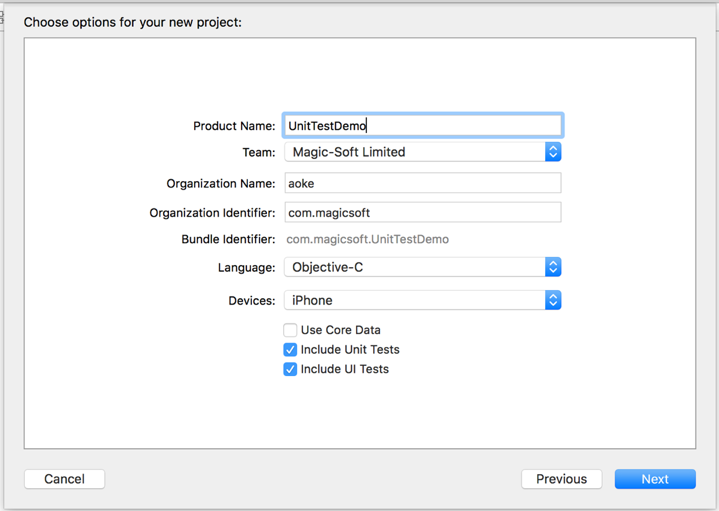Click the Next button
Image resolution: width=719 pixels, height=511 pixels.
655,479
